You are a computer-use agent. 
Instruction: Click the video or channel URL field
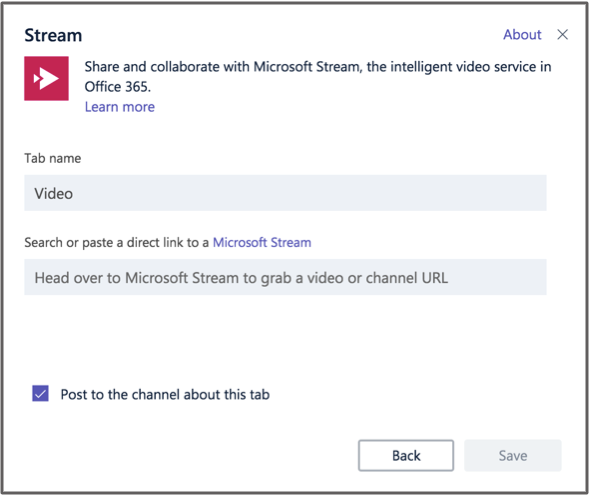[x=285, y=277]
